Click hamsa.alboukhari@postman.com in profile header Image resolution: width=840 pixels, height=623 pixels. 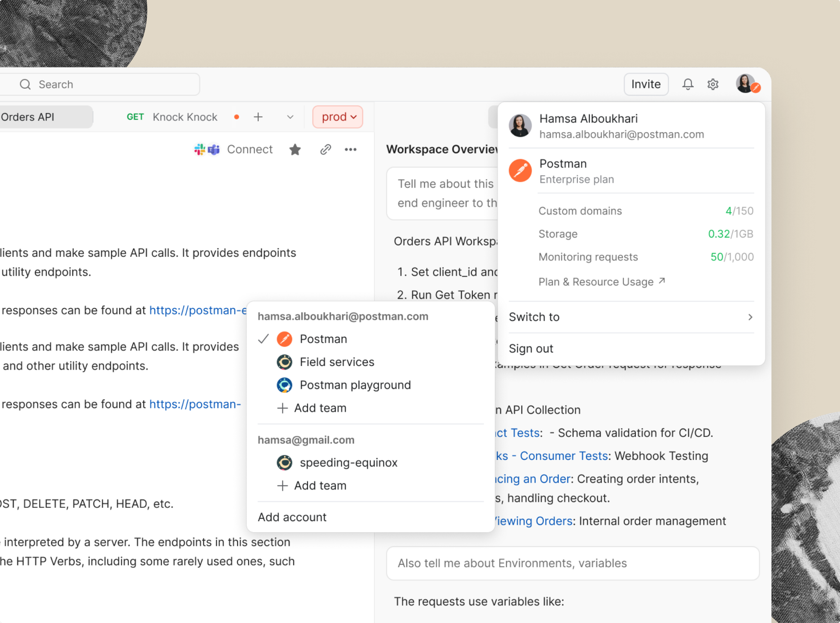pyautogui.click(x=622, y=134)
